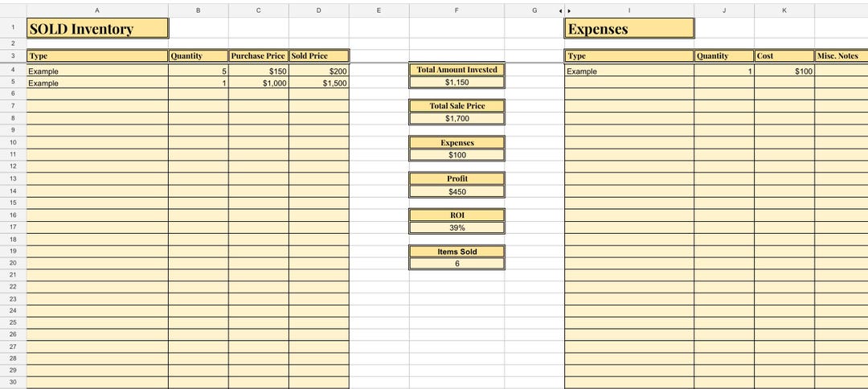Viewport: 868px width, 389px height.
Task: Click Type header in SOLD Inventory table
Action: (97, 56)
